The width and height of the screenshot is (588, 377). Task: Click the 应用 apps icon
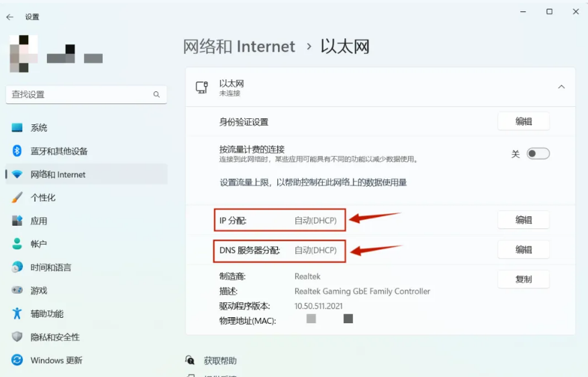coord(17,221)
